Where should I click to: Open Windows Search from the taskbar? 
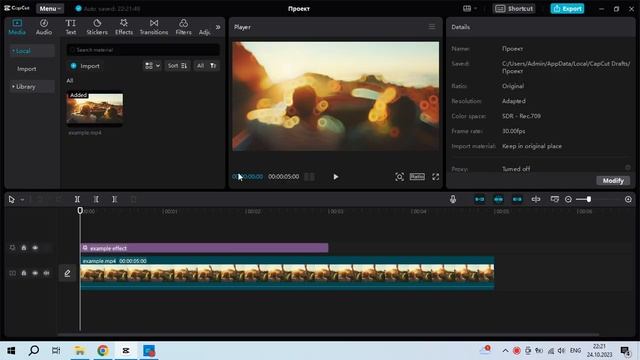point(34,351)
